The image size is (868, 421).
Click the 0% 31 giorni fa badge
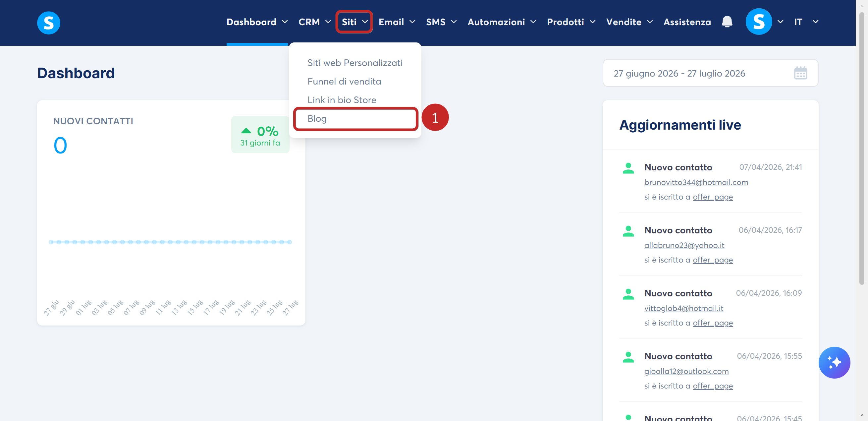260,135
